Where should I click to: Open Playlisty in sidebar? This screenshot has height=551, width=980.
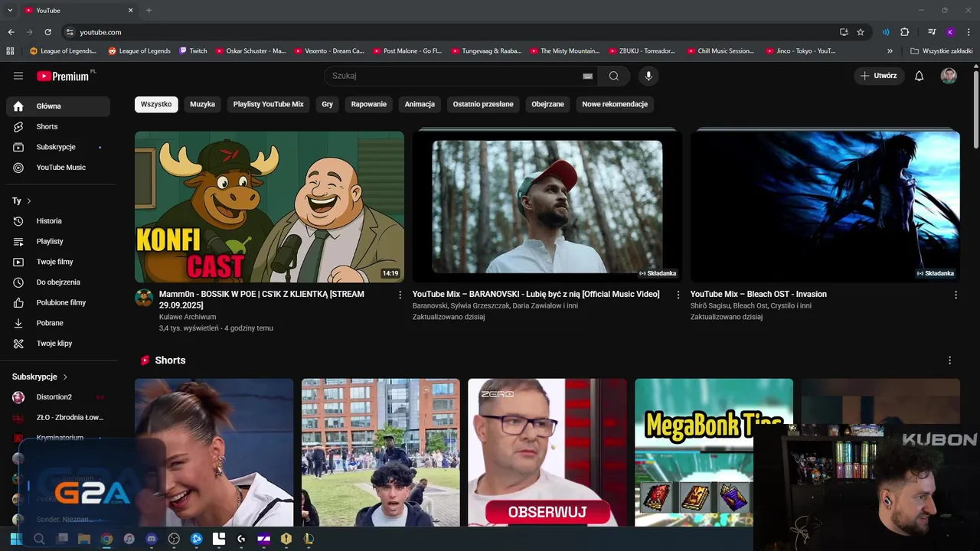point(58,241)
